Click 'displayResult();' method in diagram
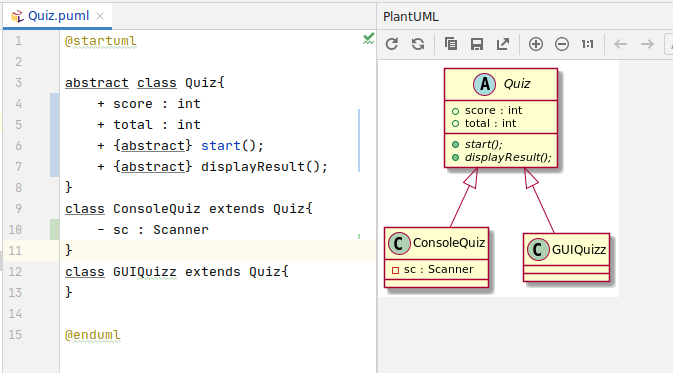 coord(508,157)
